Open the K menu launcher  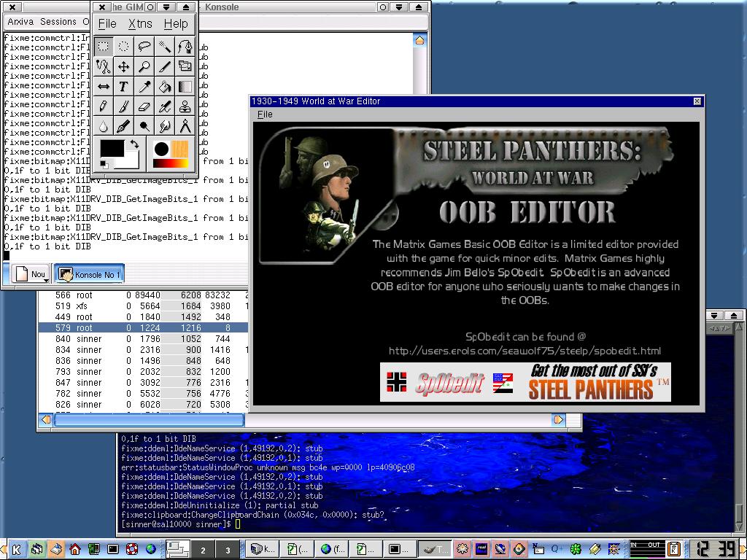click(x=16, y=550)
